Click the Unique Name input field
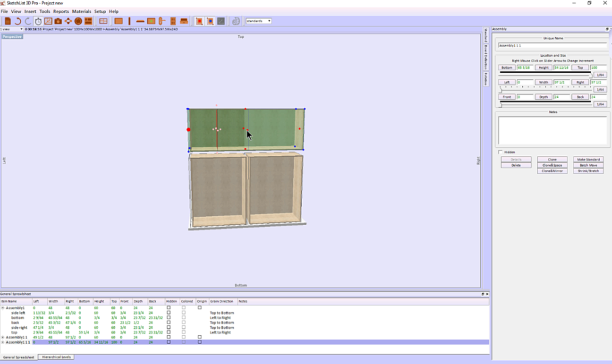The height and width of the screenshot is (364, 612). coord(553,45)
